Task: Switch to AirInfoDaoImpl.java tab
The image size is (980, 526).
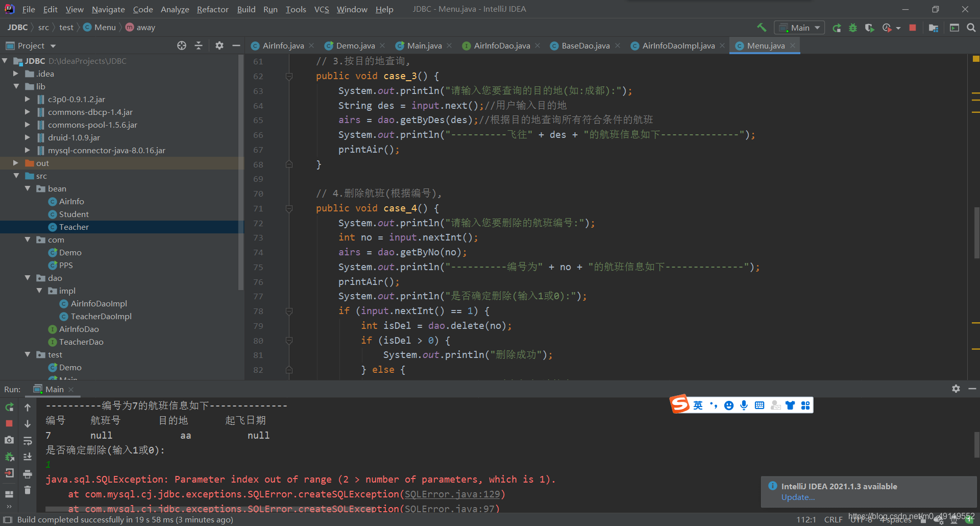Action: click(678, 45)
